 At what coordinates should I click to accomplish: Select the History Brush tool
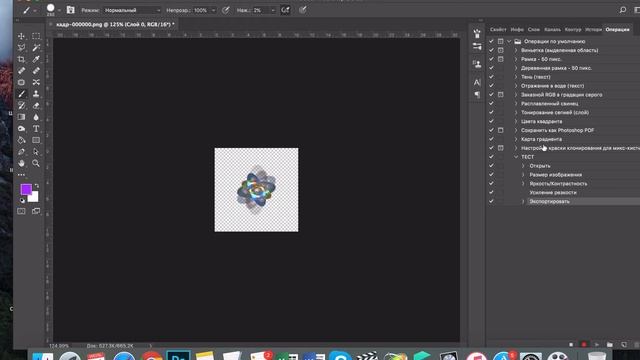point(21,105)
